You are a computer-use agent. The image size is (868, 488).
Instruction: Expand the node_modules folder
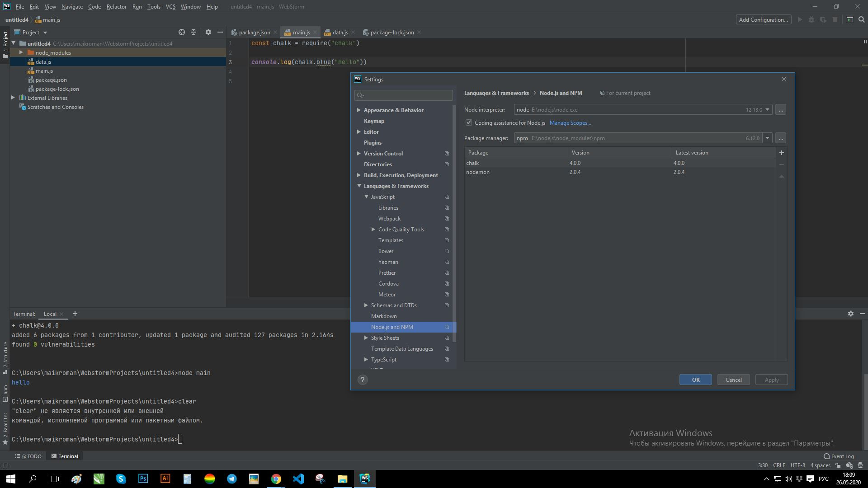(21, 53)
